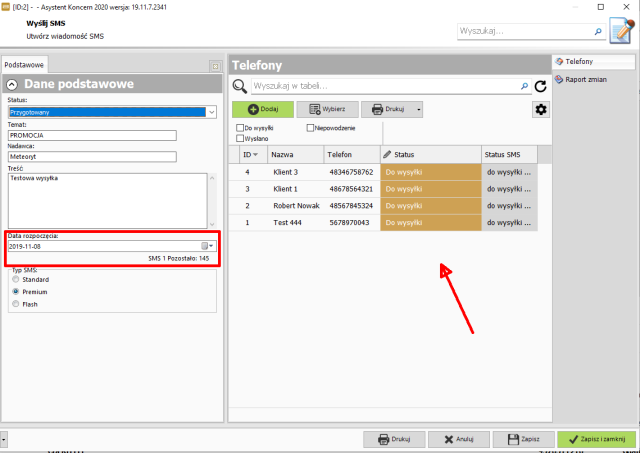Maximize the Asystent Koncern window
The height and width of the screenshot is (453, 640).
[x=601, y=7]
